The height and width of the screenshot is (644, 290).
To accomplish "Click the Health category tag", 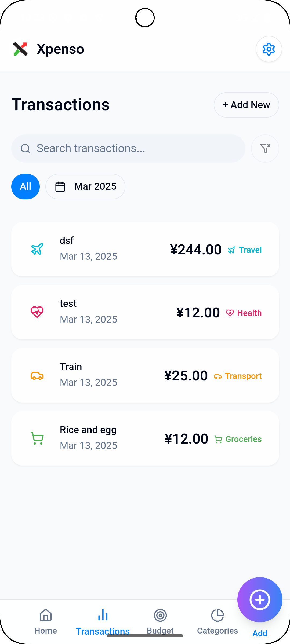I will [244, 313].
